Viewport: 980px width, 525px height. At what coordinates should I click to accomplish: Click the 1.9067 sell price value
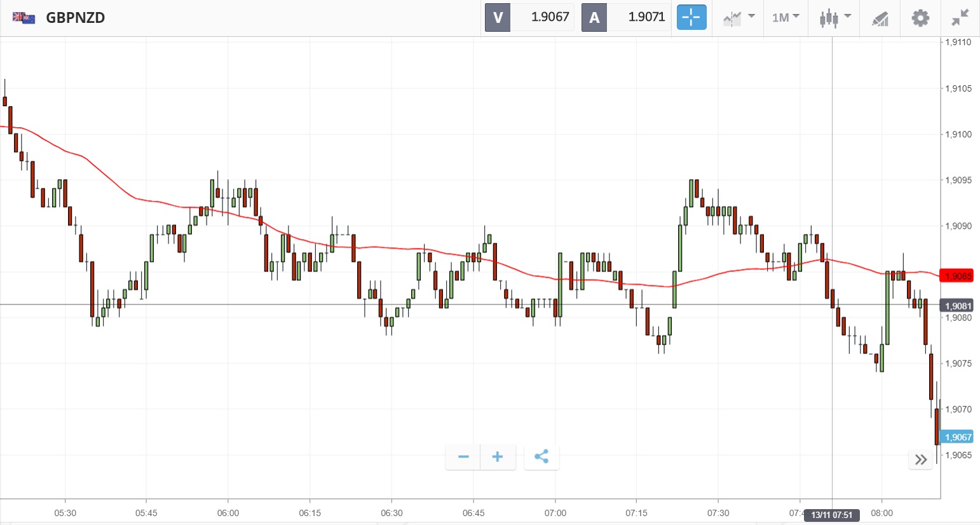click(x=550, y=17)
